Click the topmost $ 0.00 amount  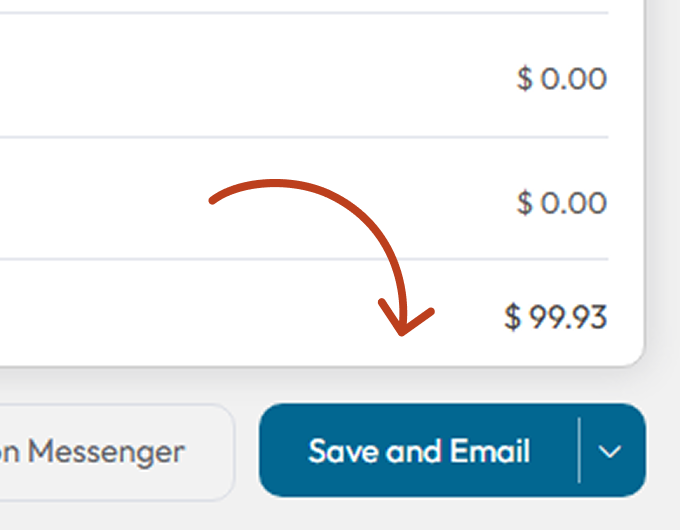tap(561, 78)
